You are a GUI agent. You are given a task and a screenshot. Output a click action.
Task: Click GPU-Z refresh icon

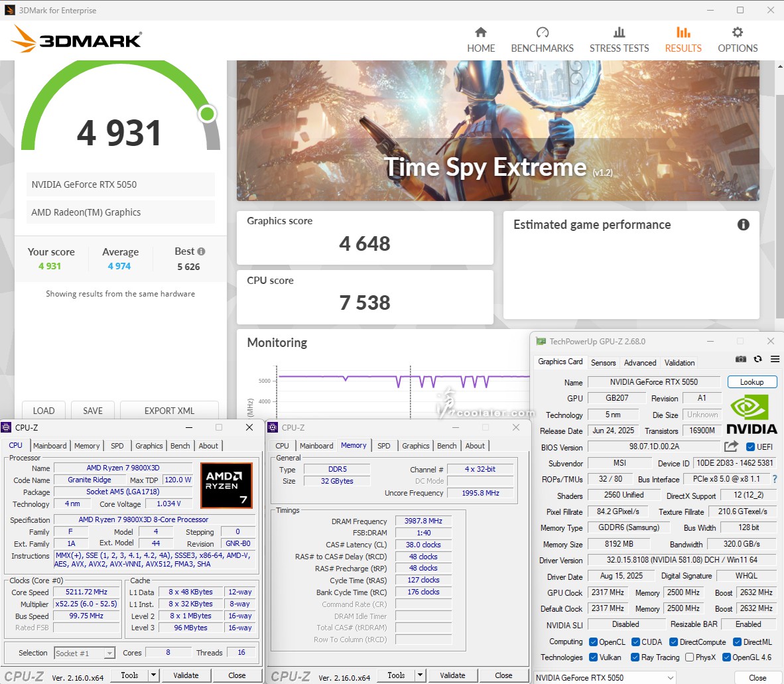[x=758, y=359]
